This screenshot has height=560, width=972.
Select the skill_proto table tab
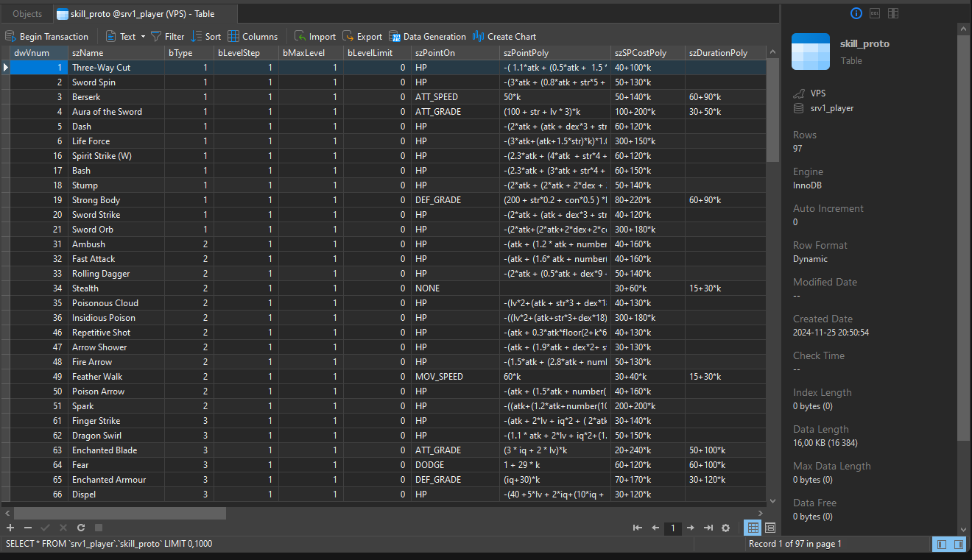(x=135, y=14)
